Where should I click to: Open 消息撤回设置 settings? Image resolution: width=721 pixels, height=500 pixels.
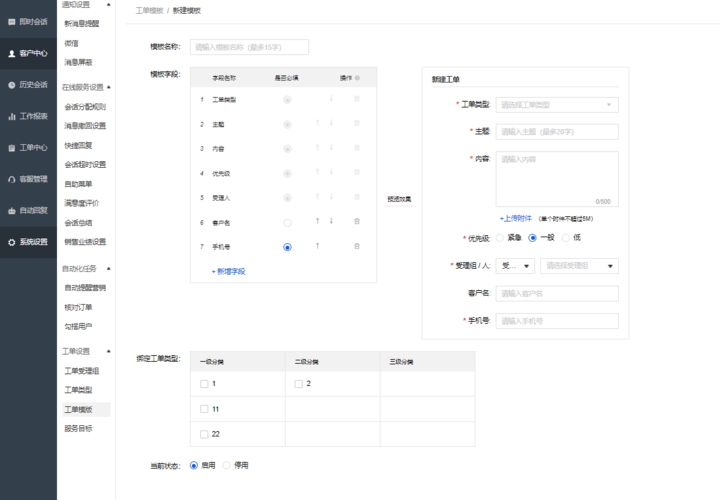(x=85, y=126)
